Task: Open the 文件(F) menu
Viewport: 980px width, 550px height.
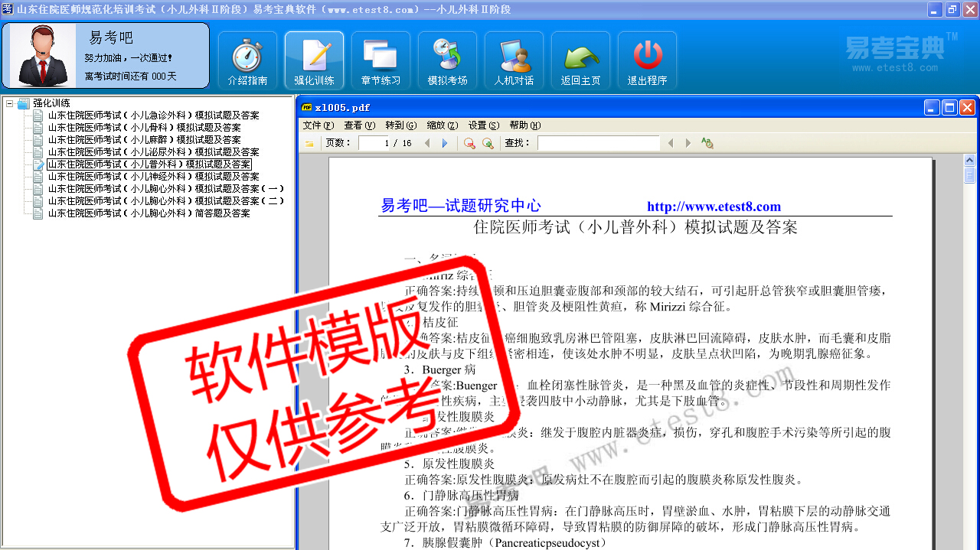Action: (318, 125)
